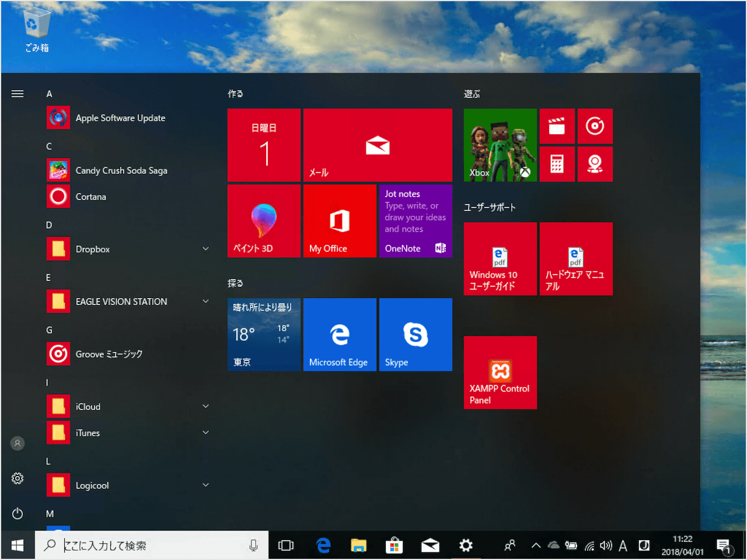
Task: Open ハードウェア マニュアル pdf tile
Action: tap(576, 258)
